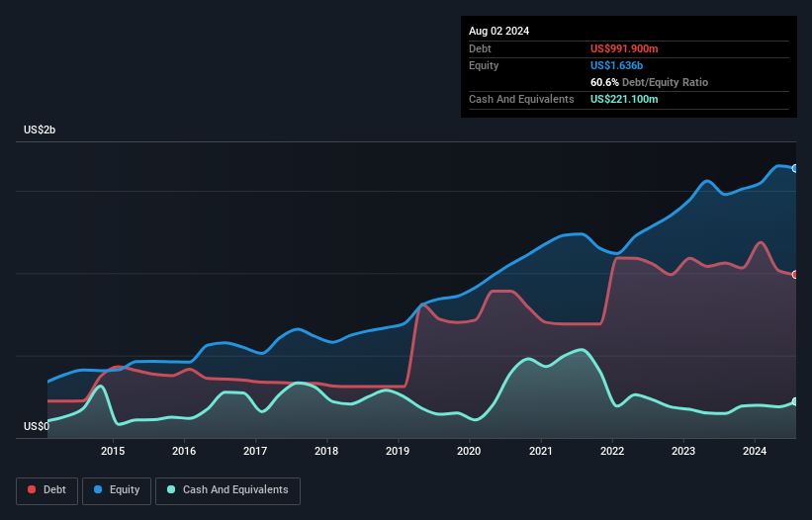The image size is (812, 520).
Task: Select the Debt endpoint marker on chart
Action: pos(795,275)
